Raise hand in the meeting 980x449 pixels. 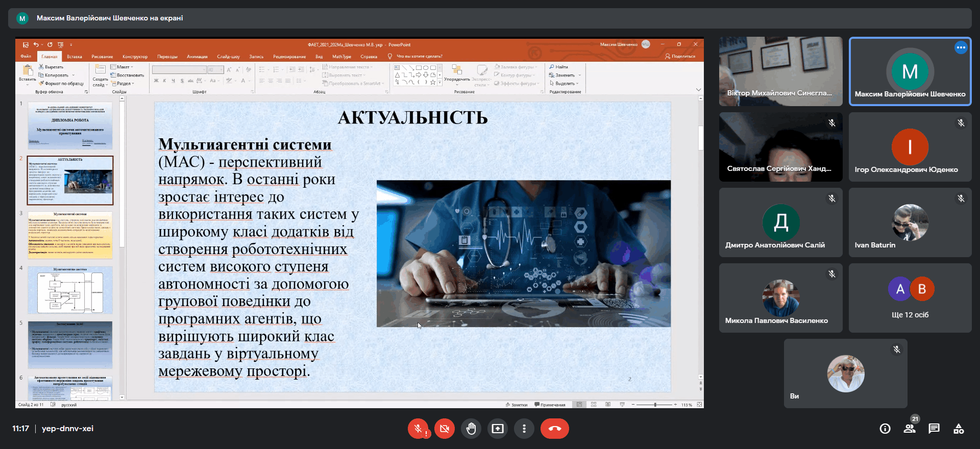[471, 429]
